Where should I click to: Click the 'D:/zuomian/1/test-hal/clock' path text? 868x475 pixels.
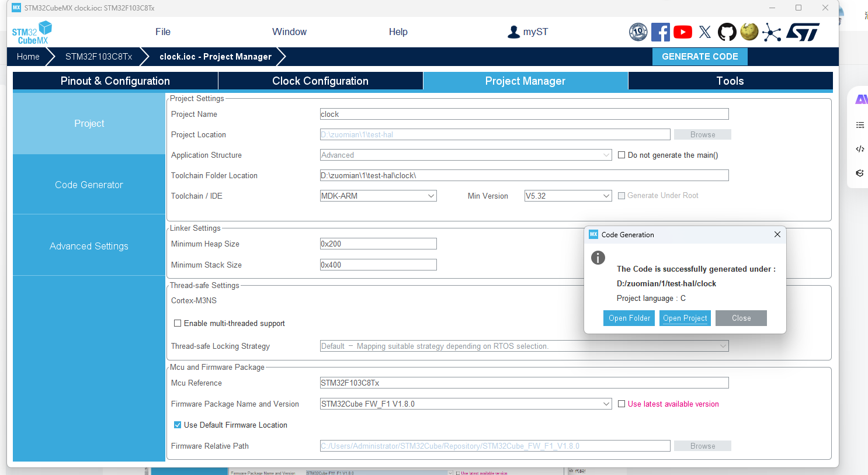click(666, 283)
